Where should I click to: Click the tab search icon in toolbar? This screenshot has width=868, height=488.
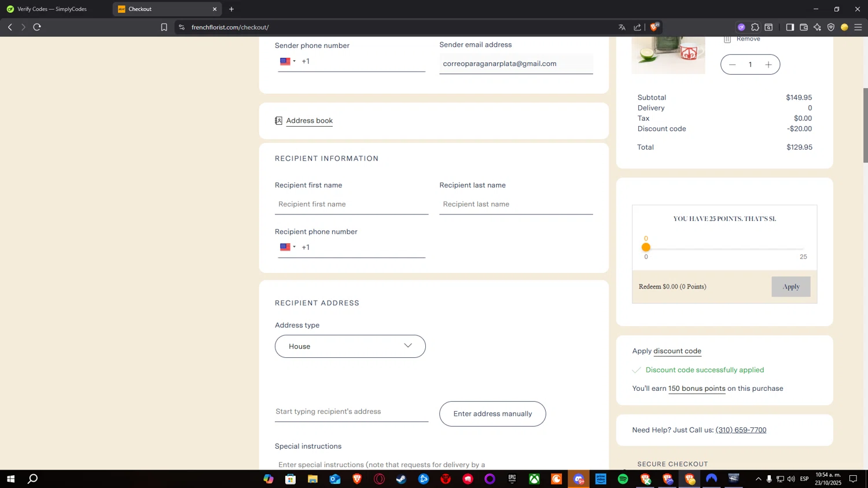click(769, 27)
